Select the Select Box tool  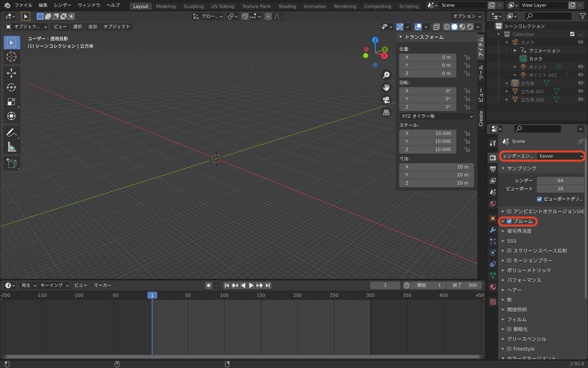(x=11, y=43)
